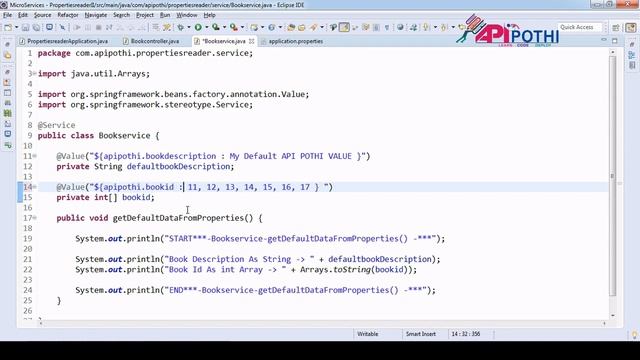
Task: Toggle the Mark Occurrences highlighter icon
Action: pyautogui.click(x=344, y=27)
